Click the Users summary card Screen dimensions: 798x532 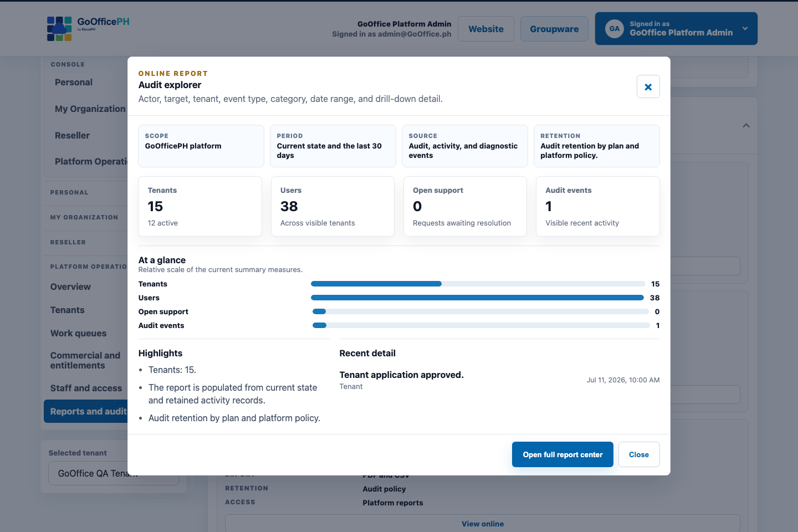click(x=332, y=206)
